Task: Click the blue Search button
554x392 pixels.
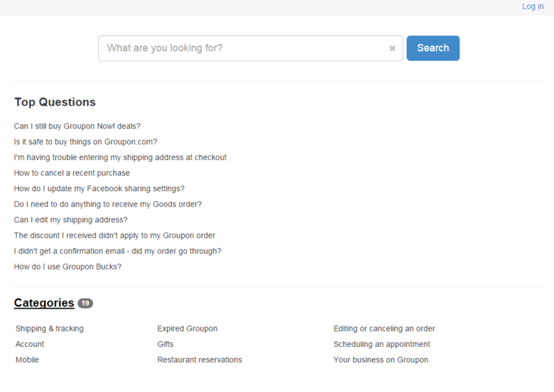Action: [x=433, y=48]
